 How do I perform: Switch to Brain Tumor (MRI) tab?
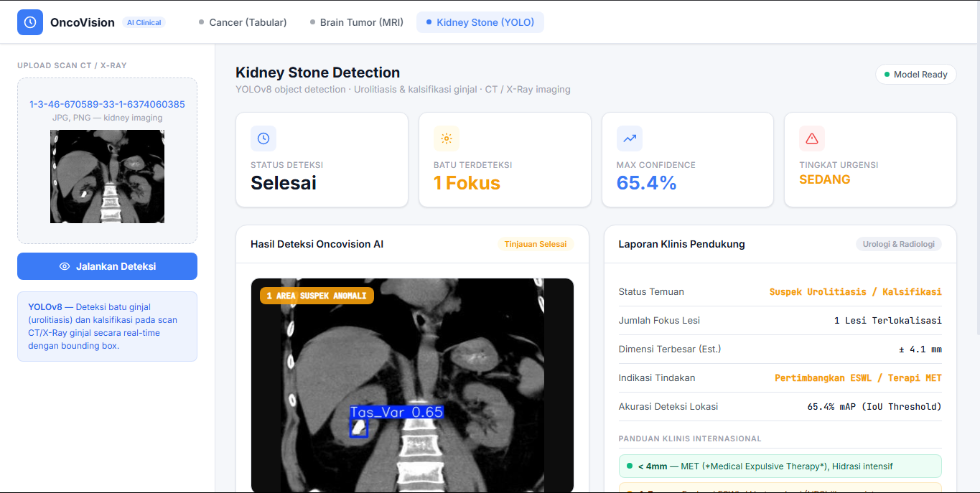[356, 22]
